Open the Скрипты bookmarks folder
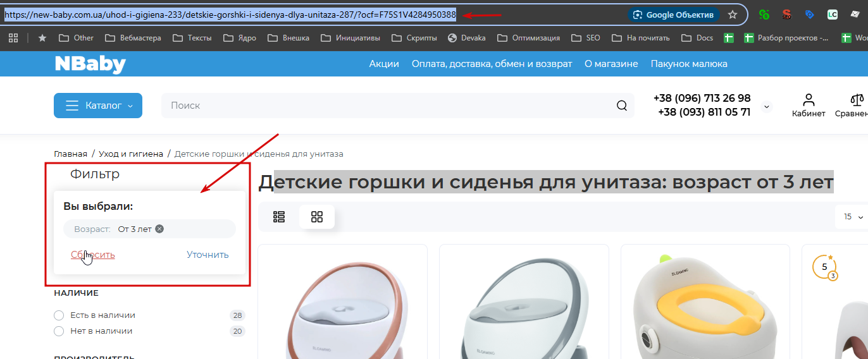868x359 pixels. (x=414, y=38)
